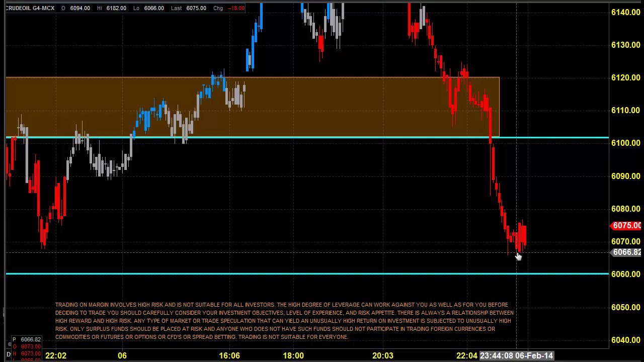Select the Hi value 6182.00
Viewport: 644px width, 362px height.
(117, 8)
